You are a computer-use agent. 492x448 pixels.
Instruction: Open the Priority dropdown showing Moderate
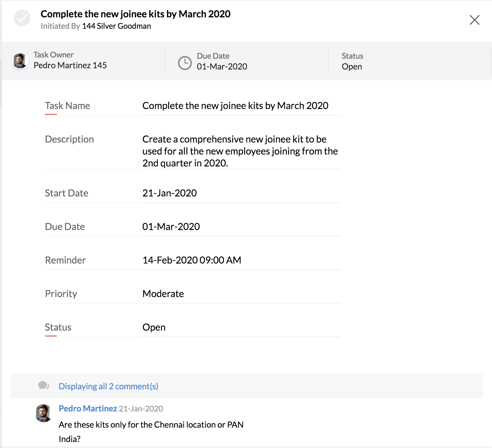pos(163,294)
